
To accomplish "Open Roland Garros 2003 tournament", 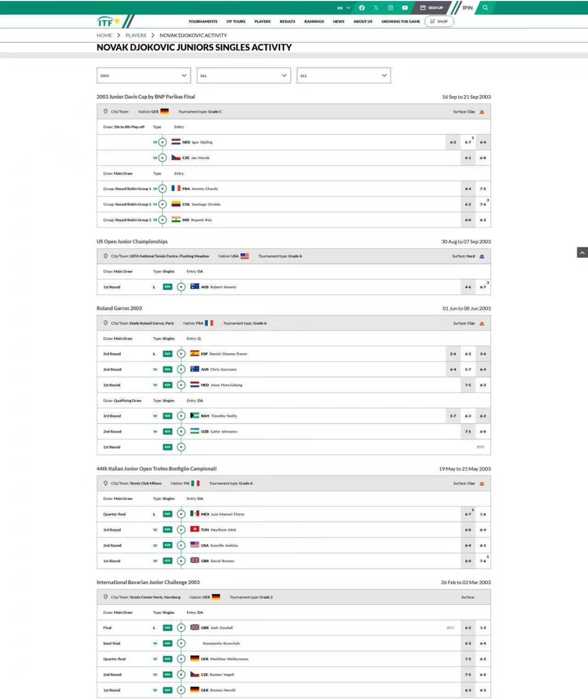I will point(119,308).
